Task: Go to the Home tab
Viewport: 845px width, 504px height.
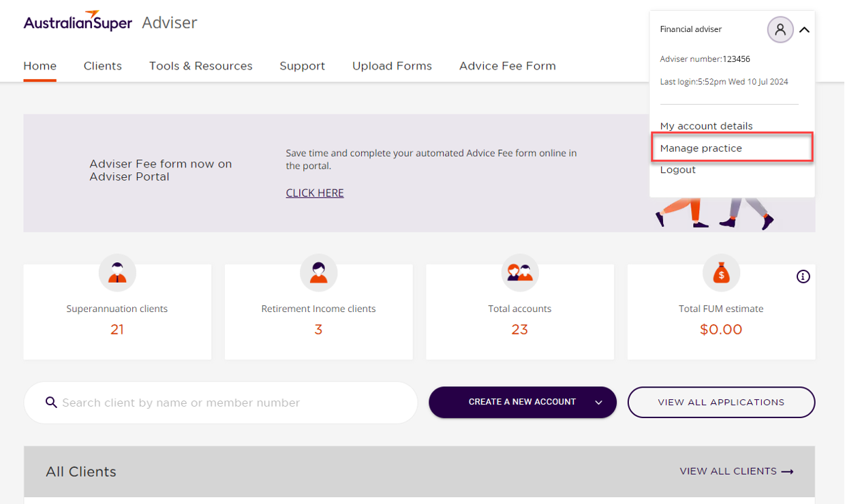Action: pyautogui.click(x=40, y=66)
